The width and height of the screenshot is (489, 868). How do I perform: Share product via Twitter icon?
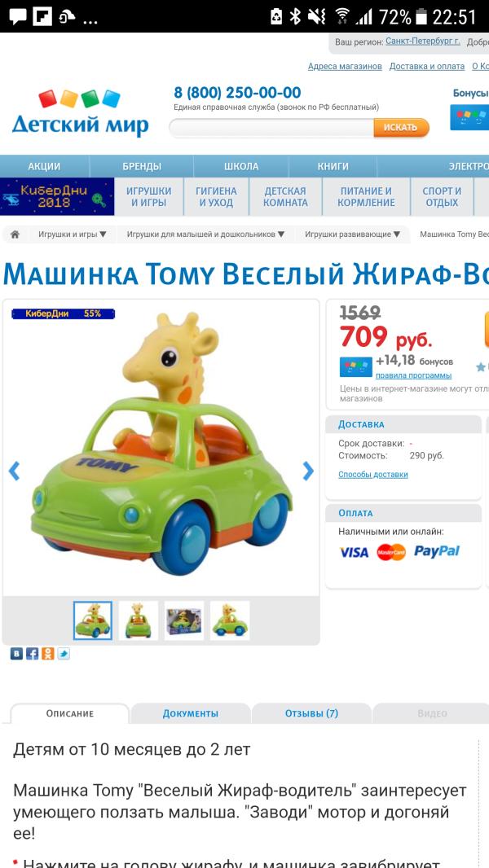64,654
